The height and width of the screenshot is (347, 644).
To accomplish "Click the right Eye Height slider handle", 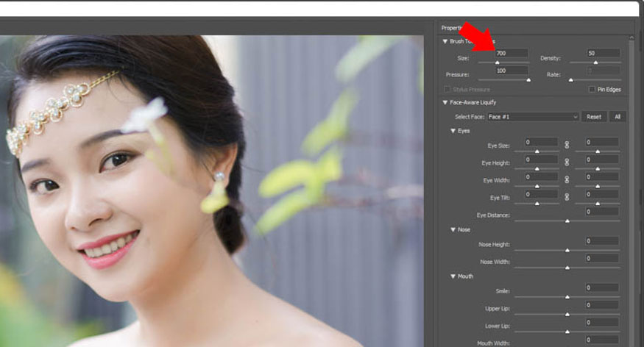I will [x=598, y=168].
